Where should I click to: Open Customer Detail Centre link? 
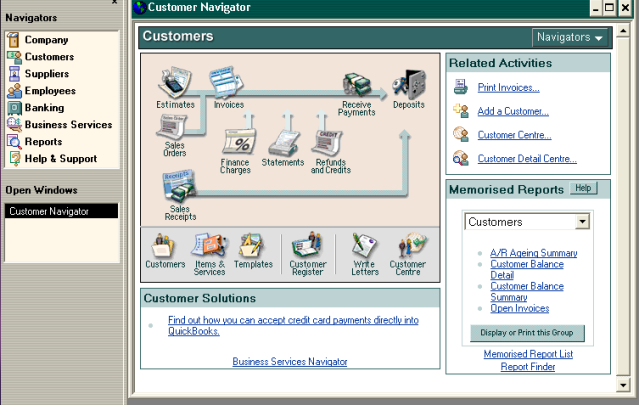[x=527, y=158]
